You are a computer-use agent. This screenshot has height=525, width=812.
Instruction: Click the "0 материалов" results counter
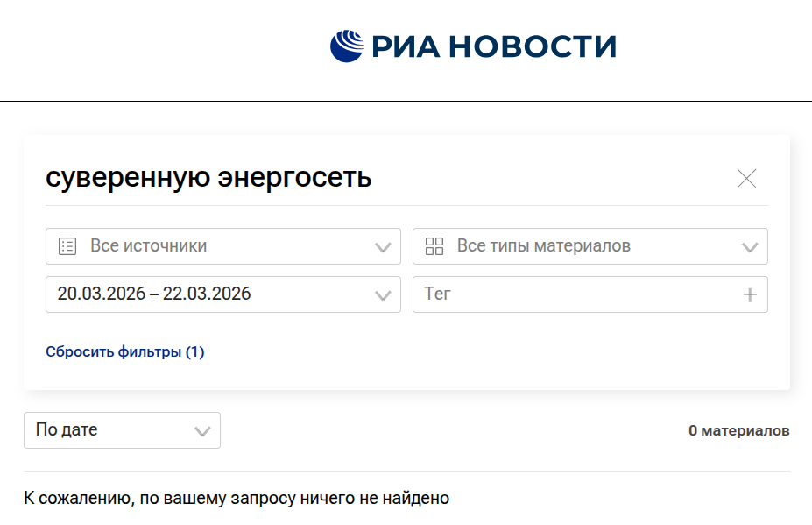pos(738,430)
